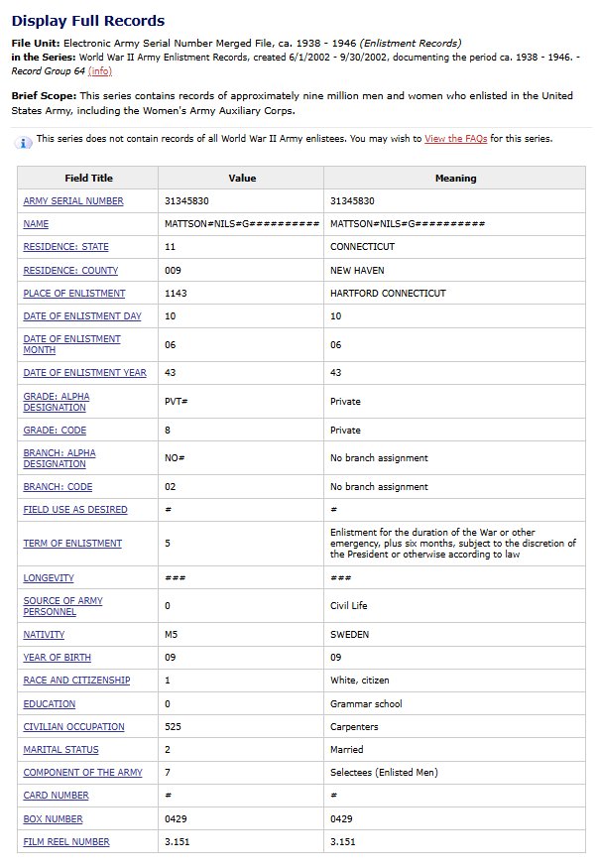Open the BRANCH: CODE field link

pos(60,486)
